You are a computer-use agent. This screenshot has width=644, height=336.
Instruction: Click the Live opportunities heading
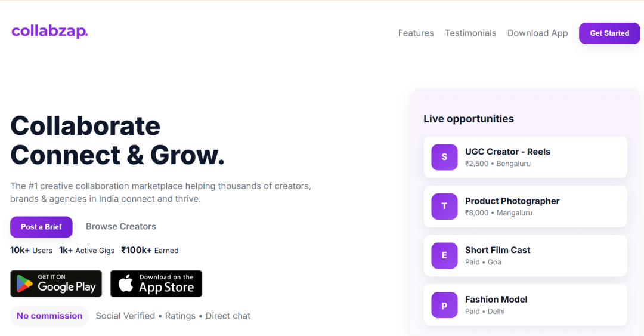(469, 119)
